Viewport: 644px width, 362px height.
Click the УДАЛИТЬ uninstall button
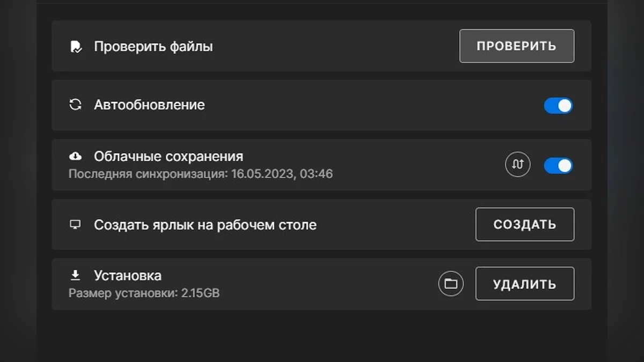click(x=524, y=284)
